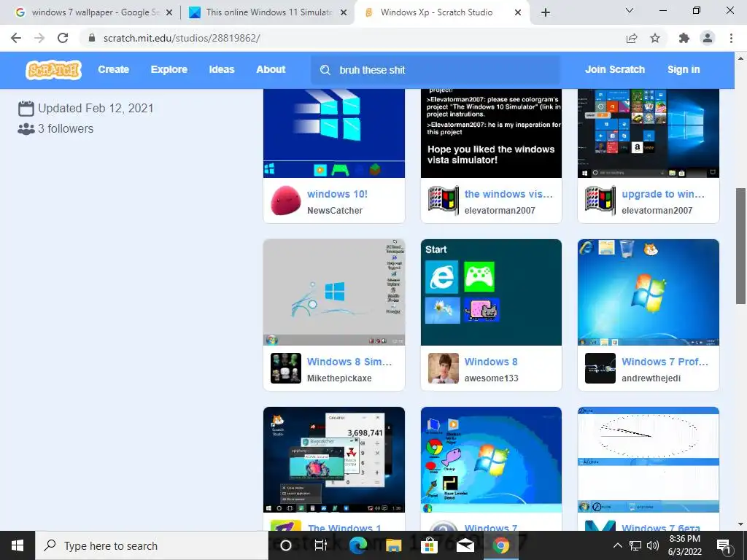The width and height of the screenshot is (747, 560).
Task: Visit Mikethepickaxe's profile name link
Action: (x=339, y=378)
